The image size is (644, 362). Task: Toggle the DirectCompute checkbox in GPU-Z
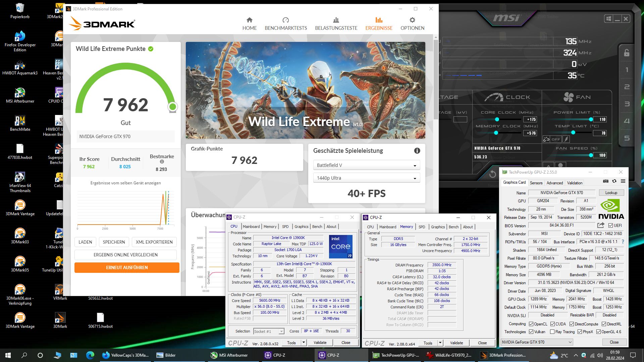572,324
